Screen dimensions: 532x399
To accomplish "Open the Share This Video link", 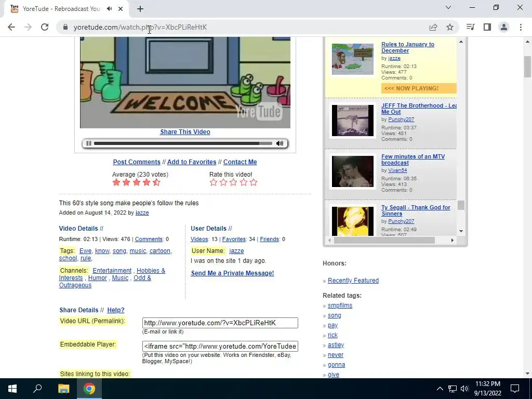I will click(x=185, y=131).
